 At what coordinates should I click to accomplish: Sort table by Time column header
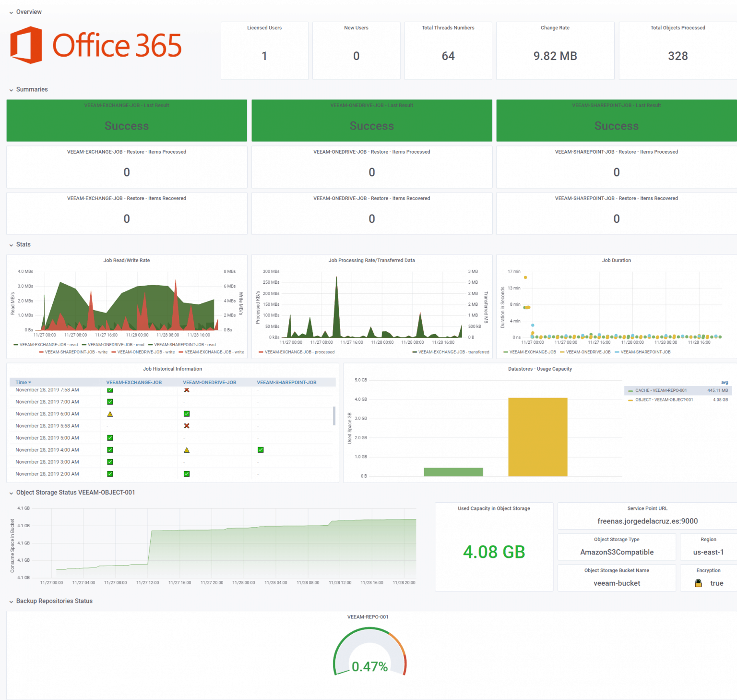pyautogui.click(x=22, y=383)
